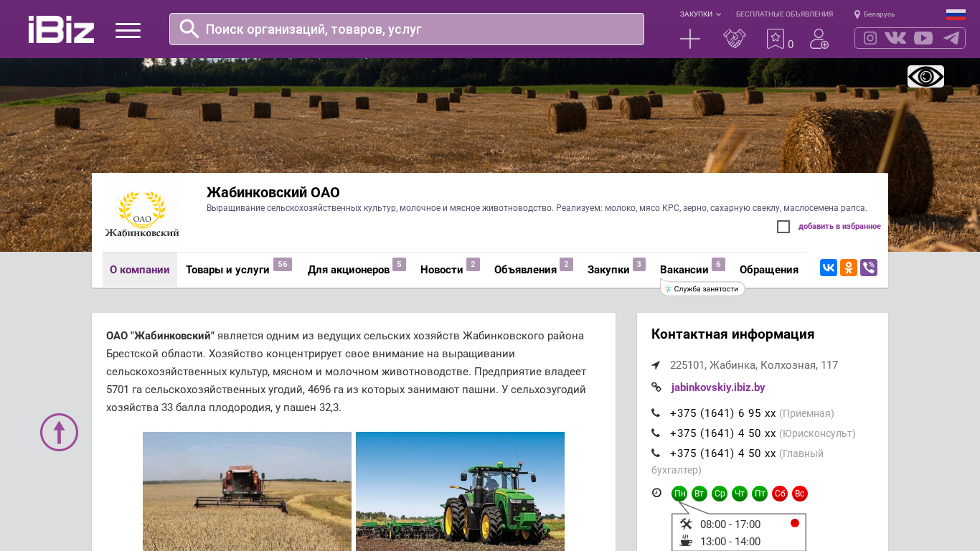This screenshot has width=980, height=551.
Task: Click the plus add icon
Action: click(690, 39)
